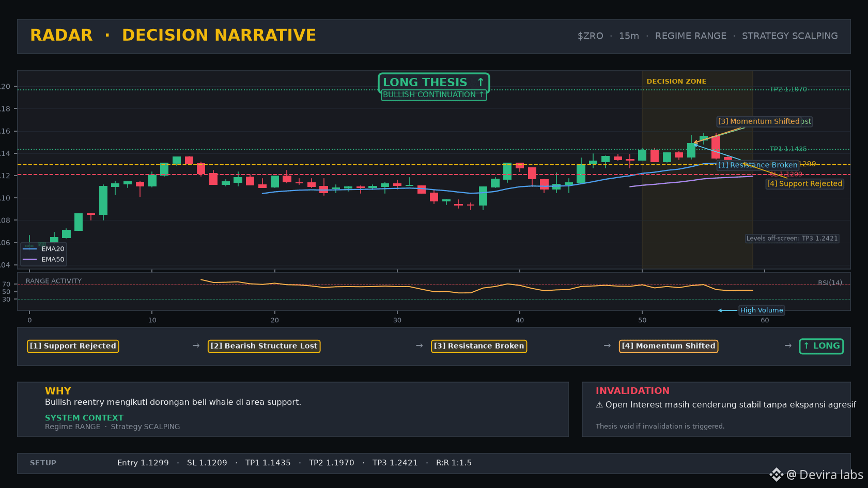This screenshot has height=488, width=868.
Task: Click the TP1 1.1435 level label
Action: (788, 149)
